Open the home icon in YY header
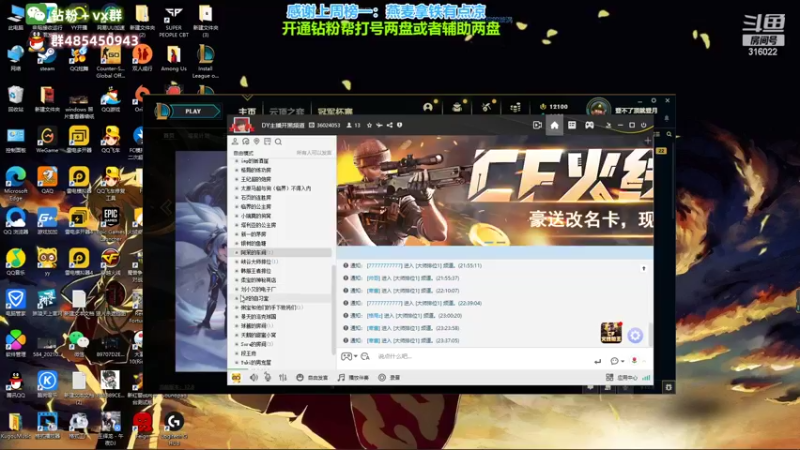This screenshot has height=450, width=800. [555, 125]
